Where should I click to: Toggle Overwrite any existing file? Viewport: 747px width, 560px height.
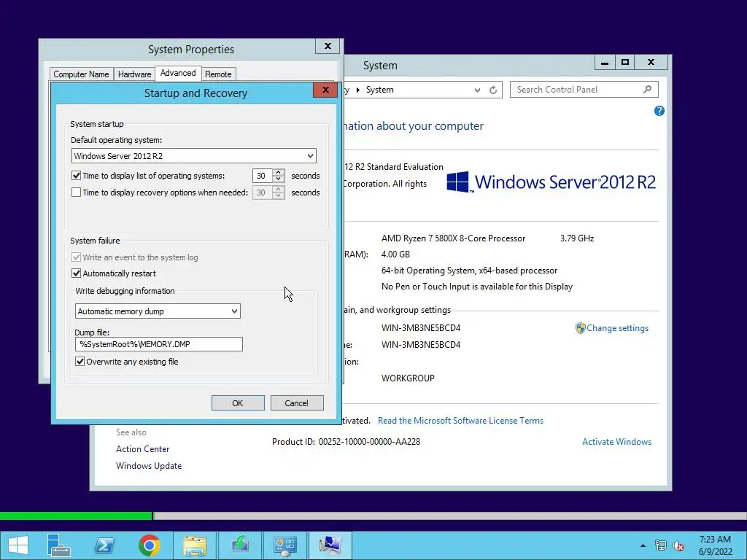click(x=80, y=362)
